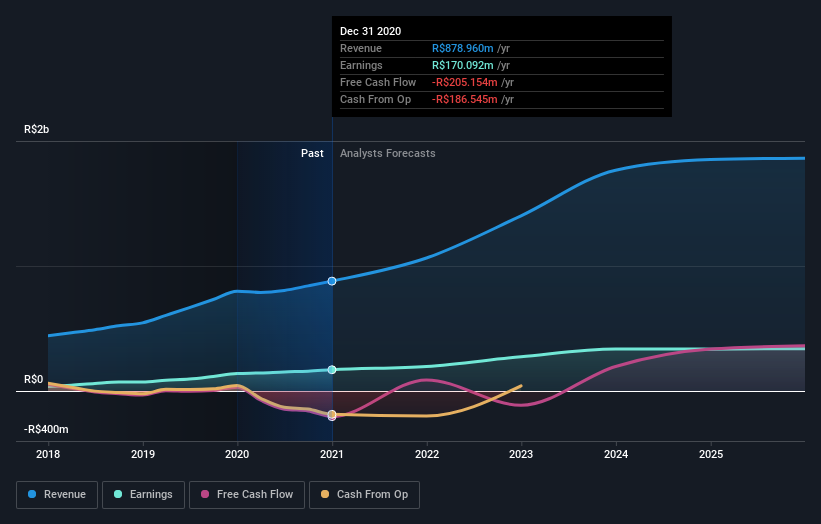Click the pink Free Cash Flow legend dot
The height and width of the screenshot is (524, 821).
[205, 494]
